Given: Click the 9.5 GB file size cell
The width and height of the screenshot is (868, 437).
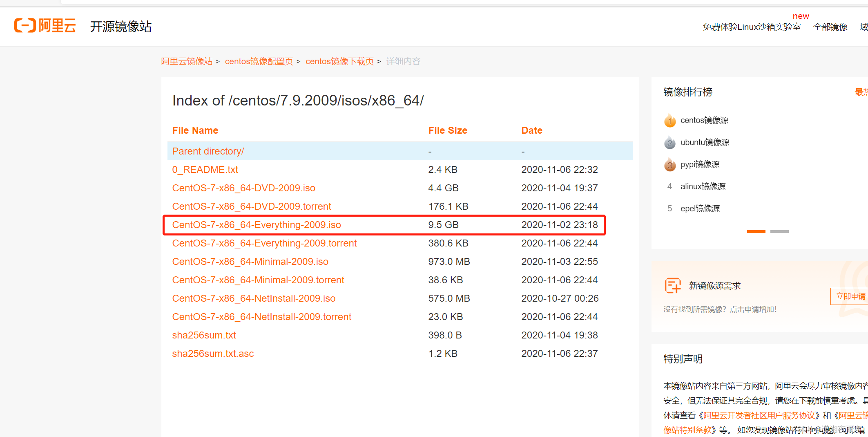Looking at the screenshot, I should coord(443,225).
